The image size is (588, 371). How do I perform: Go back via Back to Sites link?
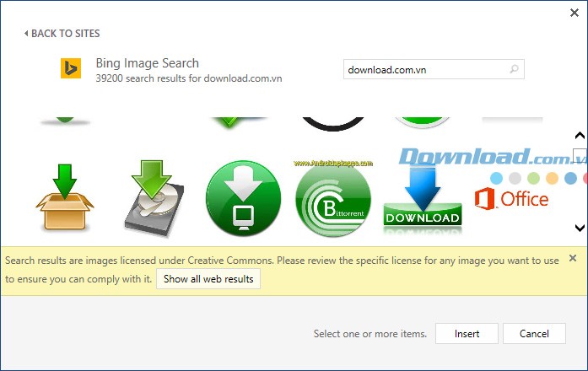tap(62, 34)
